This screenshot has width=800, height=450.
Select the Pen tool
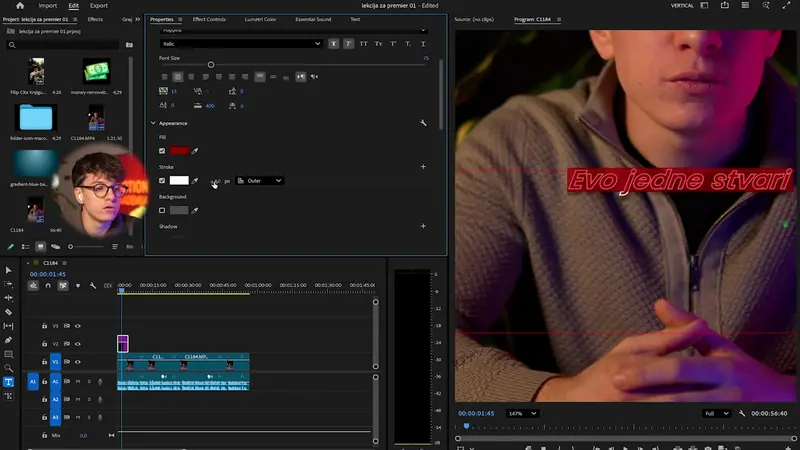(8, 340)
